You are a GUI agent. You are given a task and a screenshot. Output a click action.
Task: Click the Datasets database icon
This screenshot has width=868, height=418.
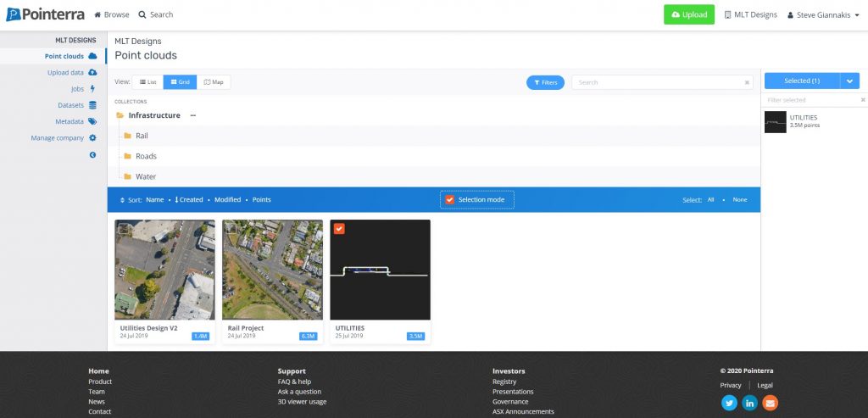(92, 105)
